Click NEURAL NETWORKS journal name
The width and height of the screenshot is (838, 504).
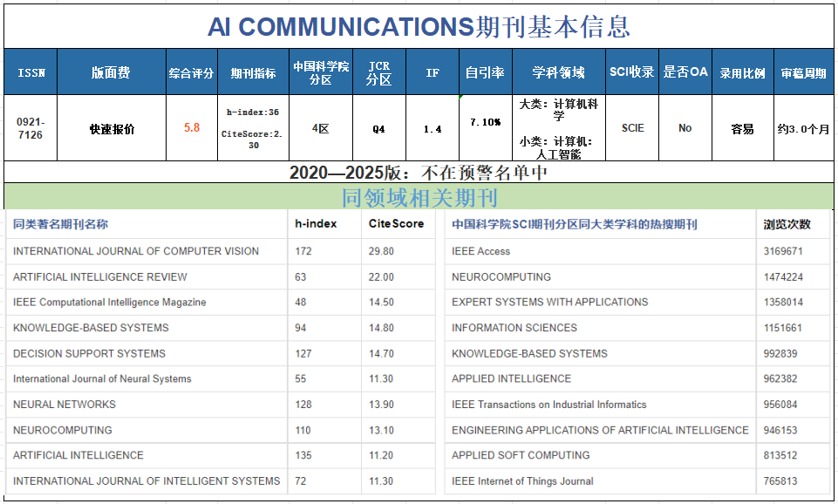(x=65, y=405)
